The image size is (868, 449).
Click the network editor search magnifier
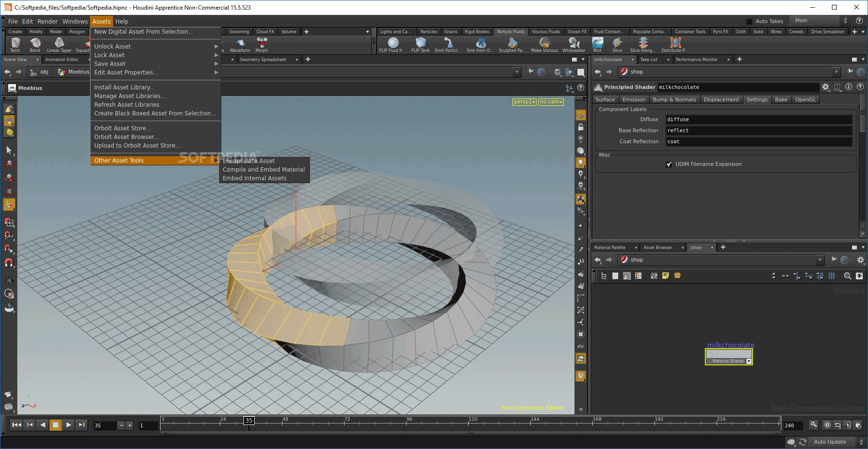click(848, 276)
